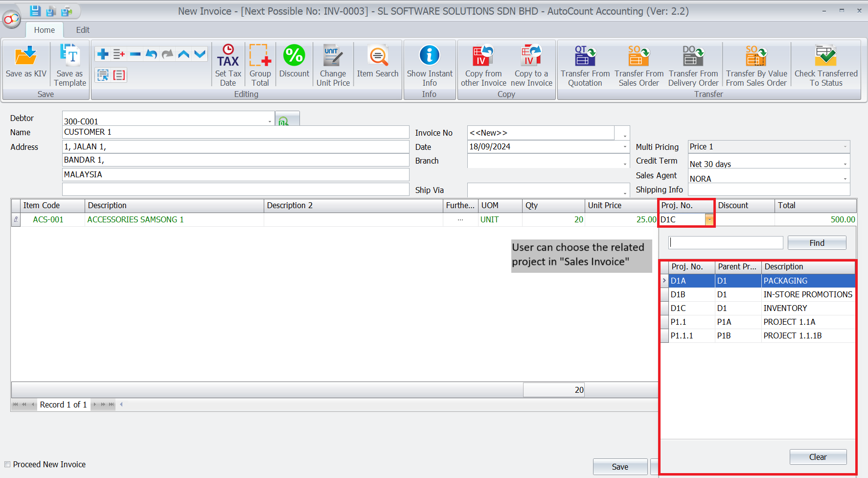868x478 pixels.
Task: Click the Find button in project lookup
Action: (x=817, y=243)
